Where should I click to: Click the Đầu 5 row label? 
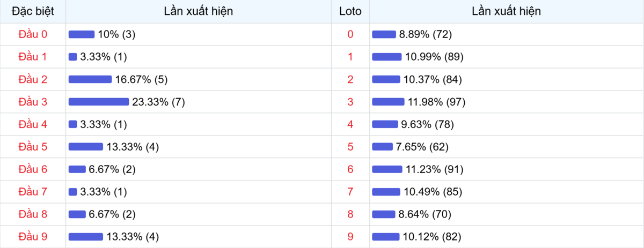point(33,147)
